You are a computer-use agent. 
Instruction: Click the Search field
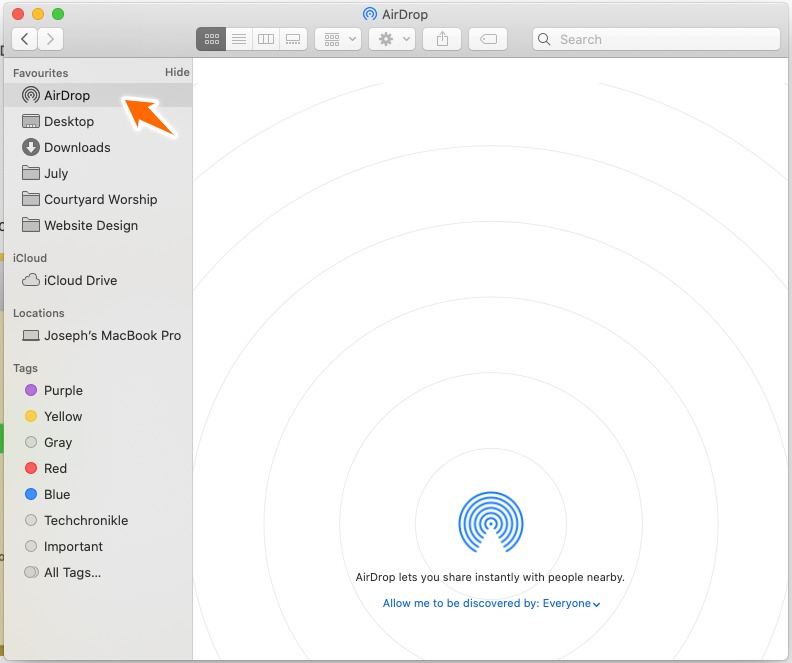[x=656, y=39]
